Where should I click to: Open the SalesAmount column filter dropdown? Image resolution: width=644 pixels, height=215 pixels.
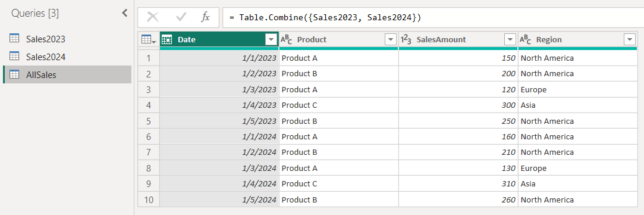[510, 40]
